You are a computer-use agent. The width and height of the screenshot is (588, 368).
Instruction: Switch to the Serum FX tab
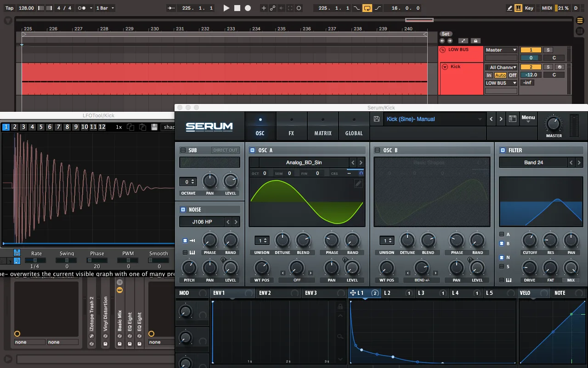(291, 126)
